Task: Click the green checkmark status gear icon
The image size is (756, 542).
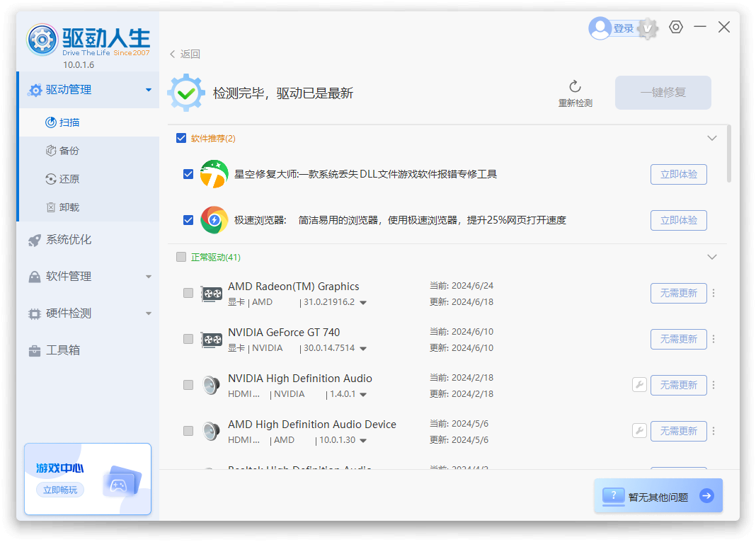Action: [186, 93]
